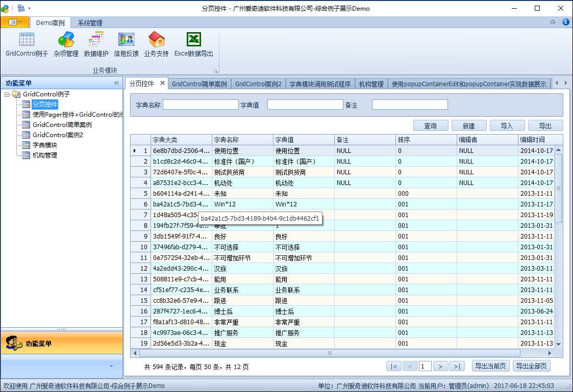
Task: Click the app icon in the title bar
Action: point(5,8)
